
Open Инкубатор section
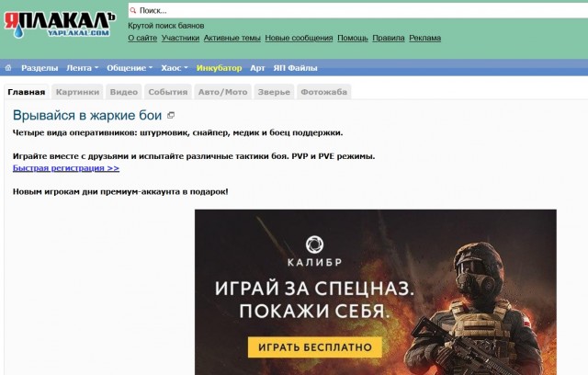(219, 68)
